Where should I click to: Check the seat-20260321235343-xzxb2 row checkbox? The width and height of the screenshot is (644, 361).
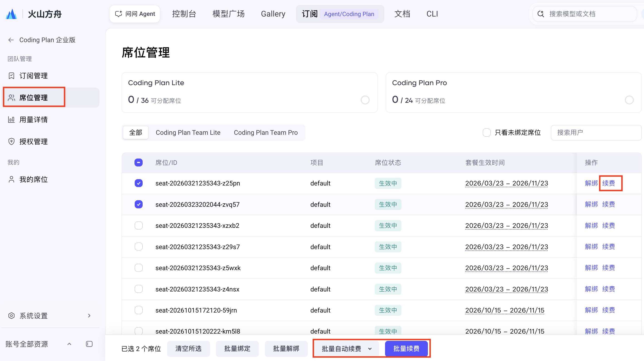139,225
